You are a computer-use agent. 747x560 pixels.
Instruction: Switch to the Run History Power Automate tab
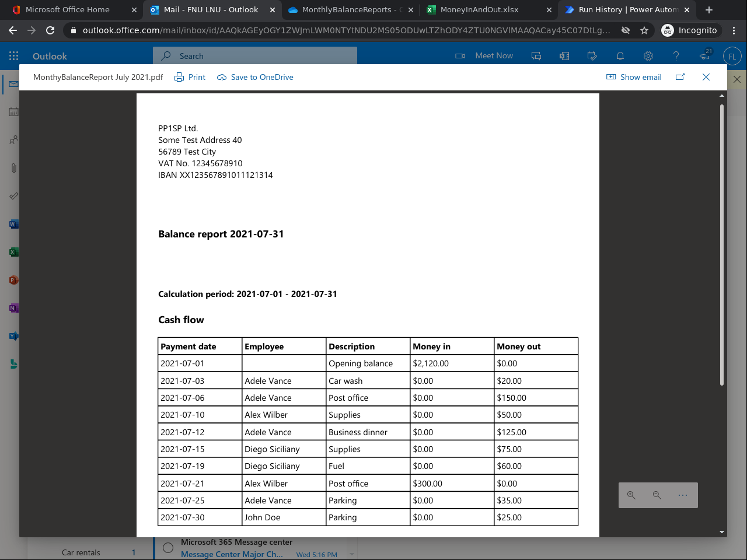point(627,10)
